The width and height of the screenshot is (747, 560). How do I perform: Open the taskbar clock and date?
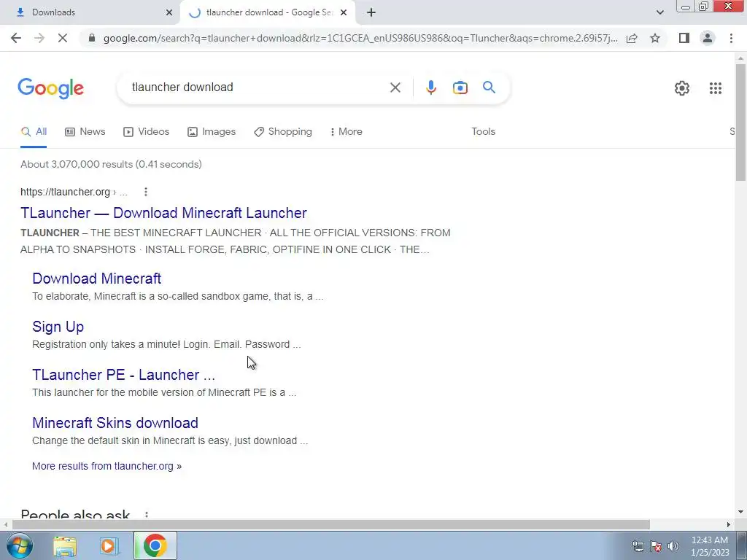[710, 546]
